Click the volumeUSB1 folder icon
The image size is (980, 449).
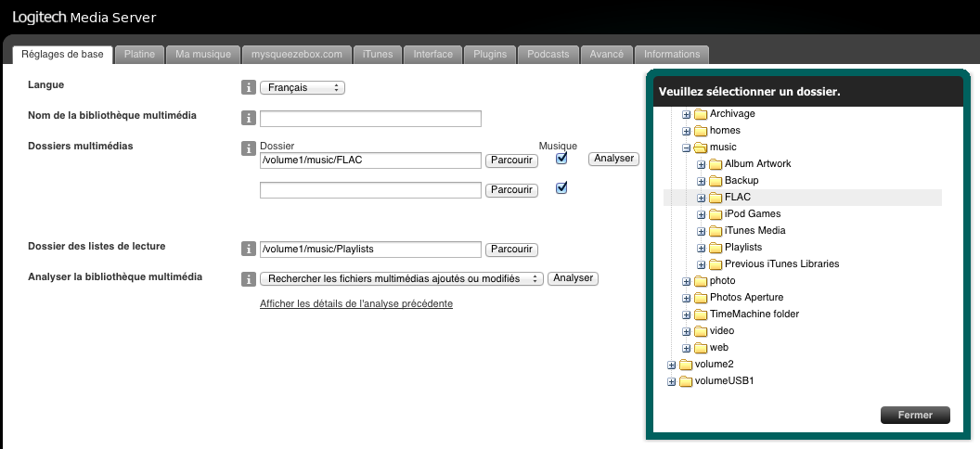pos(686,381)
